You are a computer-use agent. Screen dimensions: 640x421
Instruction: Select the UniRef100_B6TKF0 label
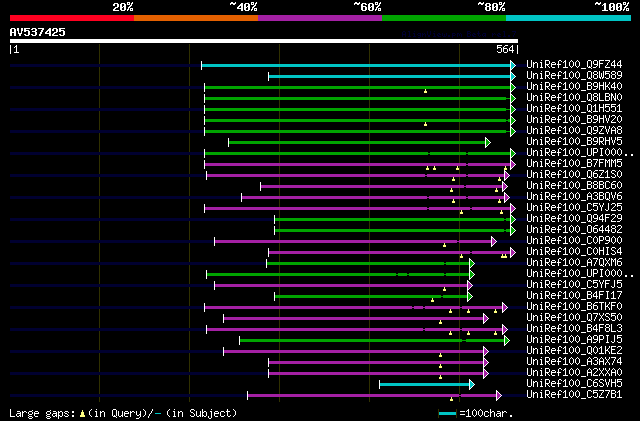pos(574,306)
